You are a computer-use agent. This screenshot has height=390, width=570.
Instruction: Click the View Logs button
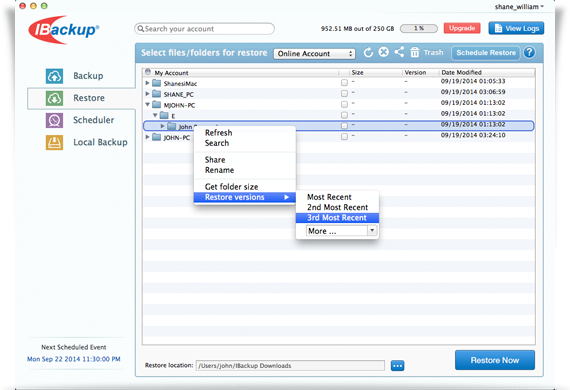(x=516, y=28)
